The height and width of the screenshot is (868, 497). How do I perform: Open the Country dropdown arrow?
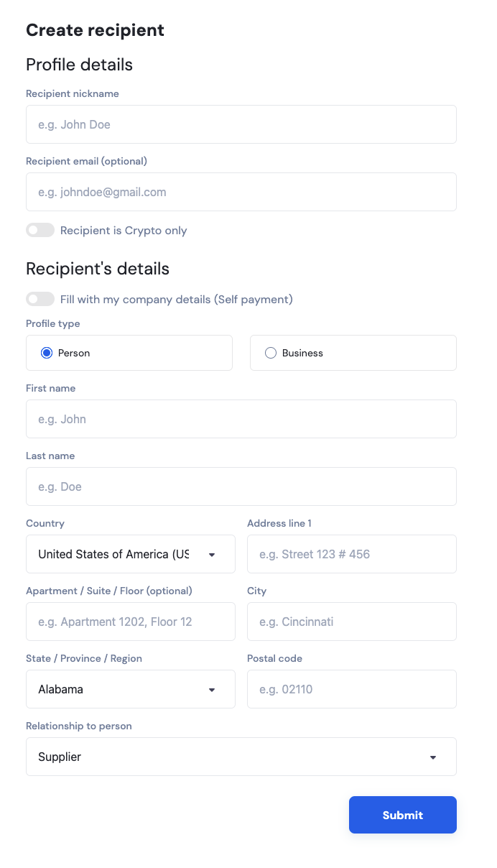[212, 555]
